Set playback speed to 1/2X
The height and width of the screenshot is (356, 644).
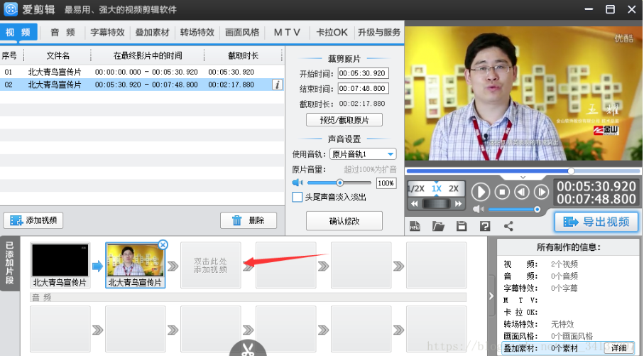(416, 189)
